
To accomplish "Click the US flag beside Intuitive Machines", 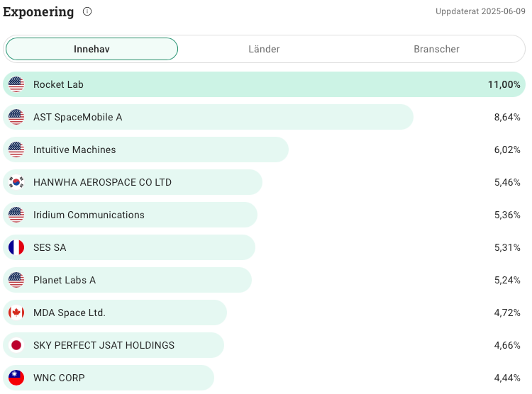I will point(16,150).
